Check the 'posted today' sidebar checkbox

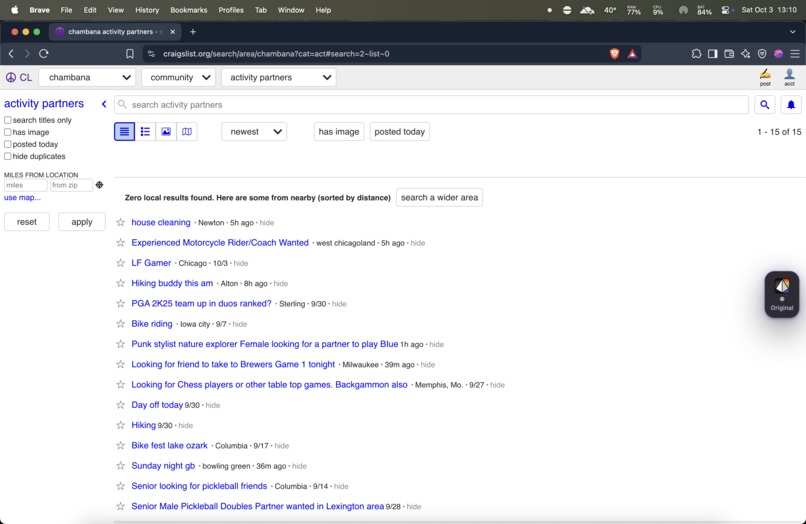click(8, 144)
